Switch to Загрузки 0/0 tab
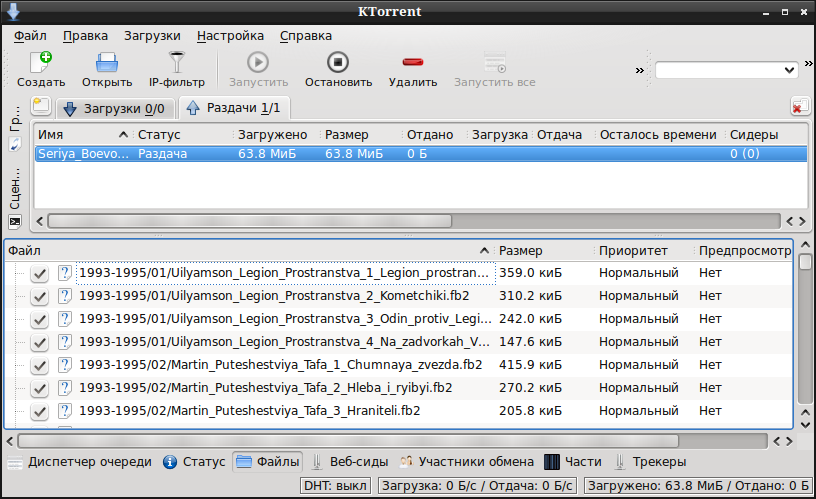The width and height of the screenshot is (816, 499). point(114,109)
